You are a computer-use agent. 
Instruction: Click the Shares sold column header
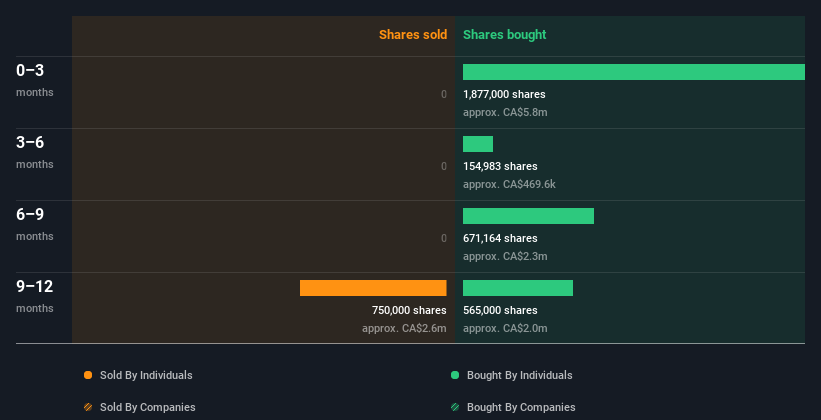pyautogui.click(x=413, y=35)
